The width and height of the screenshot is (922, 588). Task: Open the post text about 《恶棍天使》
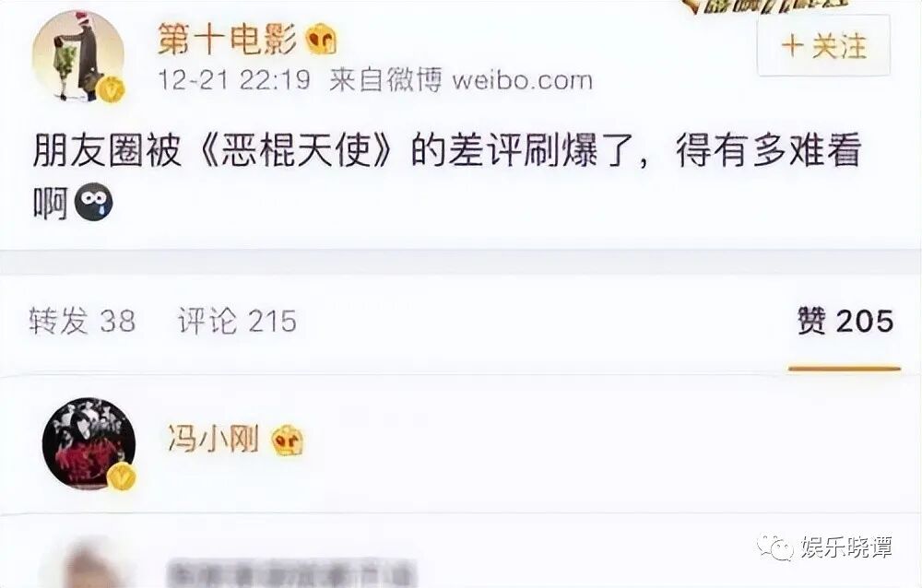click(447, 175)
